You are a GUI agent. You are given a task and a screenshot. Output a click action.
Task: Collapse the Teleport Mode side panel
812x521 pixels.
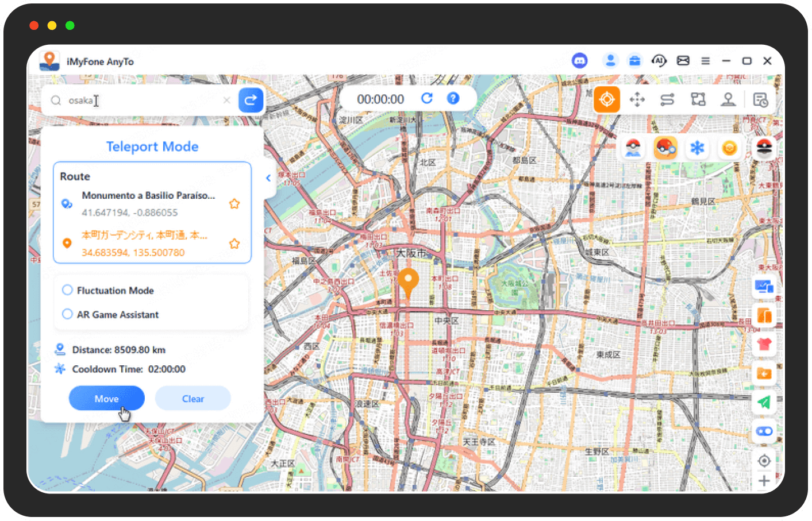[268, 178]
